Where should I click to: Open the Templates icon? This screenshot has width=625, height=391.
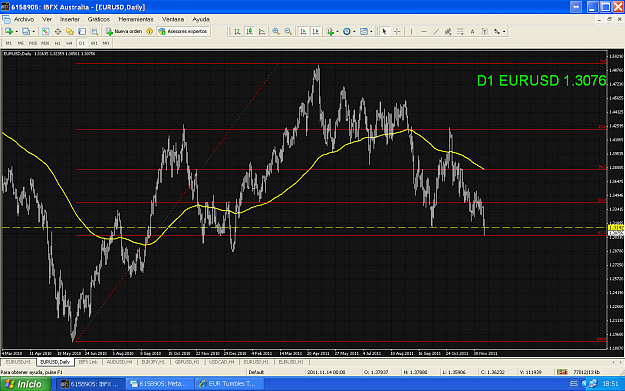[364, 31]
